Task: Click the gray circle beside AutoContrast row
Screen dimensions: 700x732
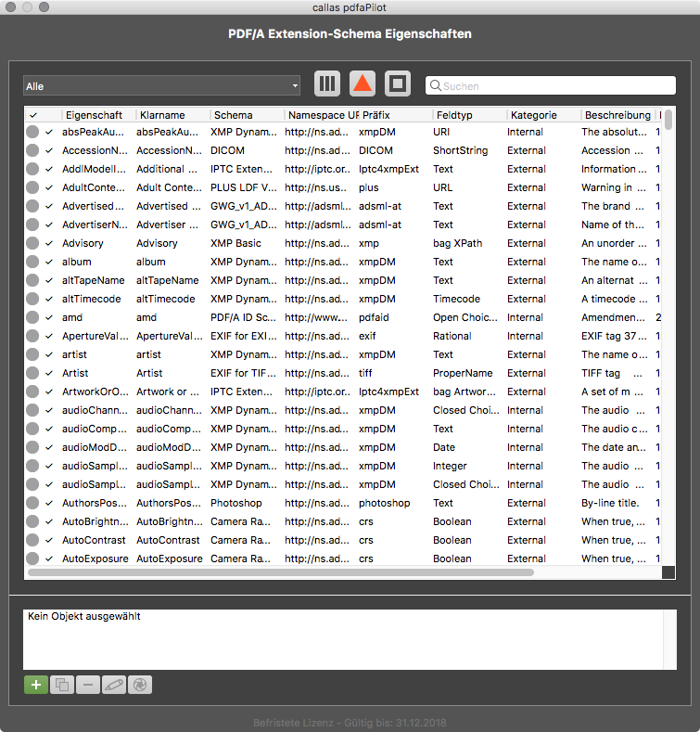Action: [32, 540]
